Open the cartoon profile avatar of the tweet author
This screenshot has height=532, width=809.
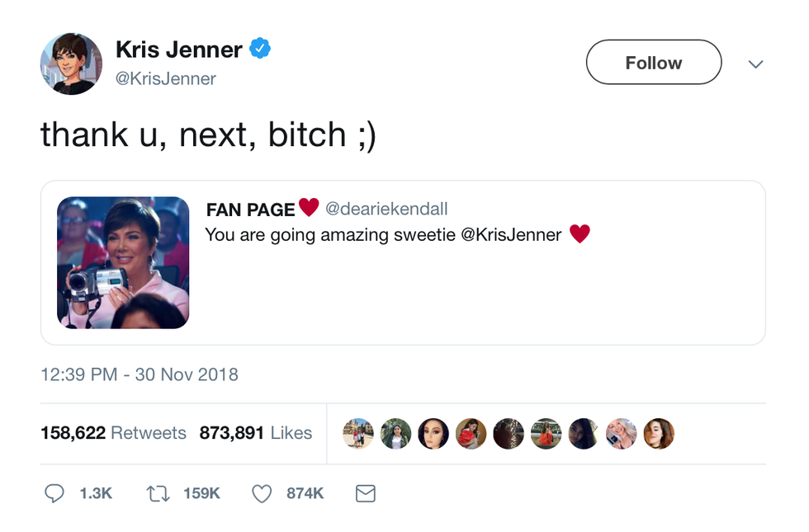tap(71, 64)
